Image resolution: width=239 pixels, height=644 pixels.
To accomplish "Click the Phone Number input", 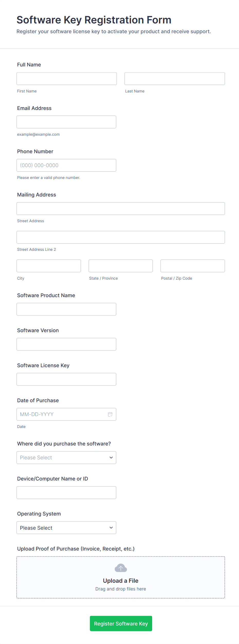I will (66, 165).
